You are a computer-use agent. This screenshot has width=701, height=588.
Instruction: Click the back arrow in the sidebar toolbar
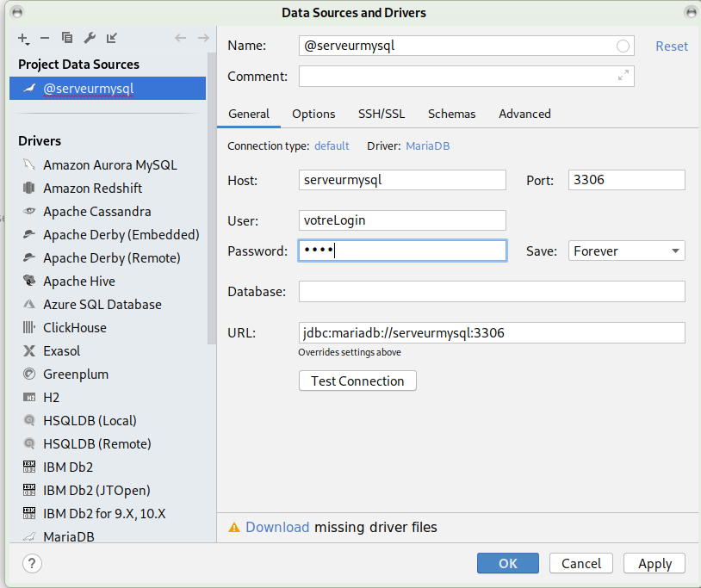(x=180, y=38)
